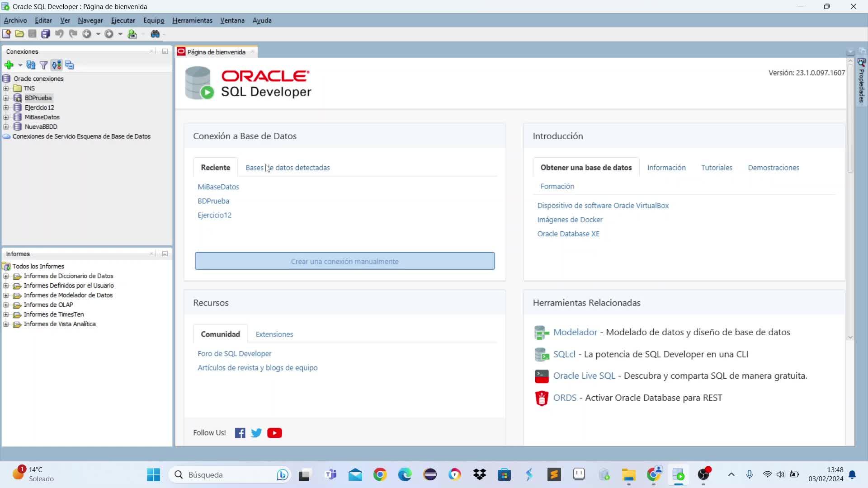Open the YouTube Follow Us icon
Screen dimensions: 868x488
pos(274,433)
